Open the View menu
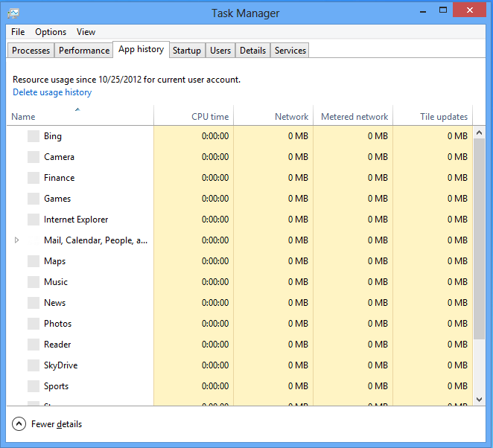 click(x=86, y=32)
